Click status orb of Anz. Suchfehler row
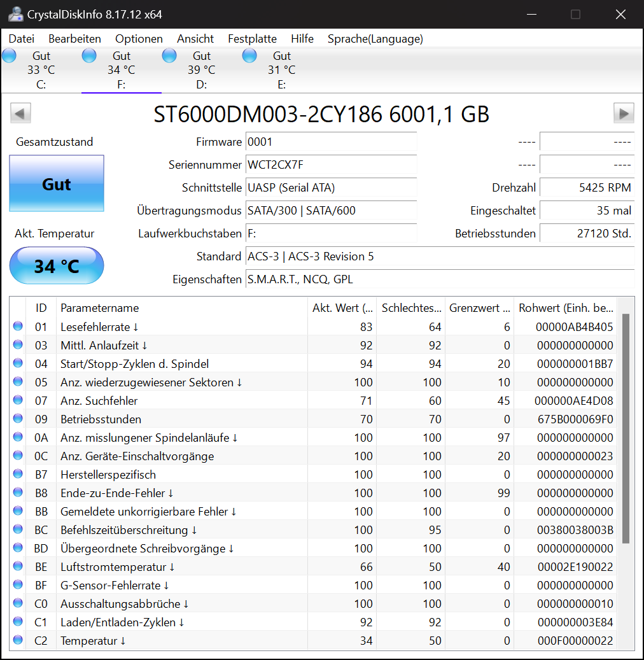The height and width of the screenshot is (660, 644). 18,400
